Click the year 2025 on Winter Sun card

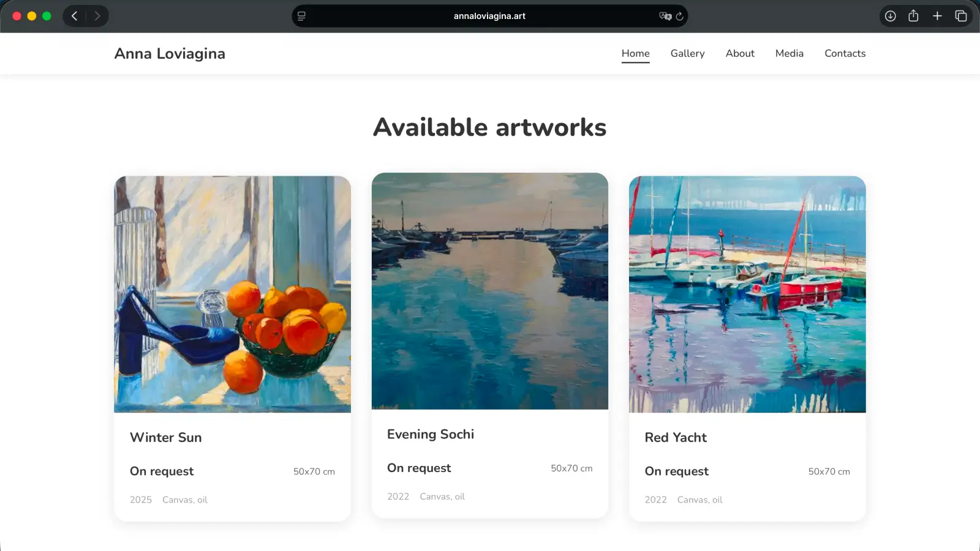(141, 500)
